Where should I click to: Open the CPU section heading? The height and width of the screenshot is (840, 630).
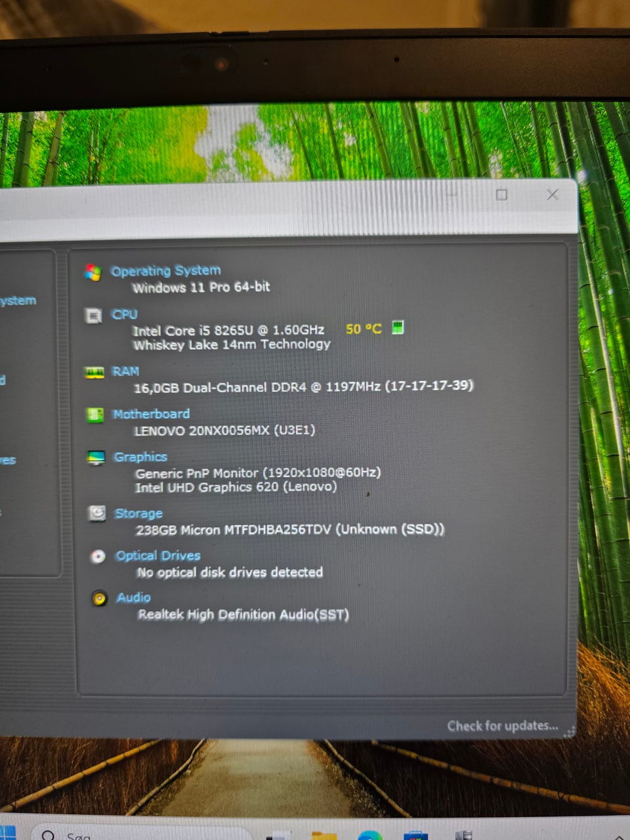click(x=125, y=314)
